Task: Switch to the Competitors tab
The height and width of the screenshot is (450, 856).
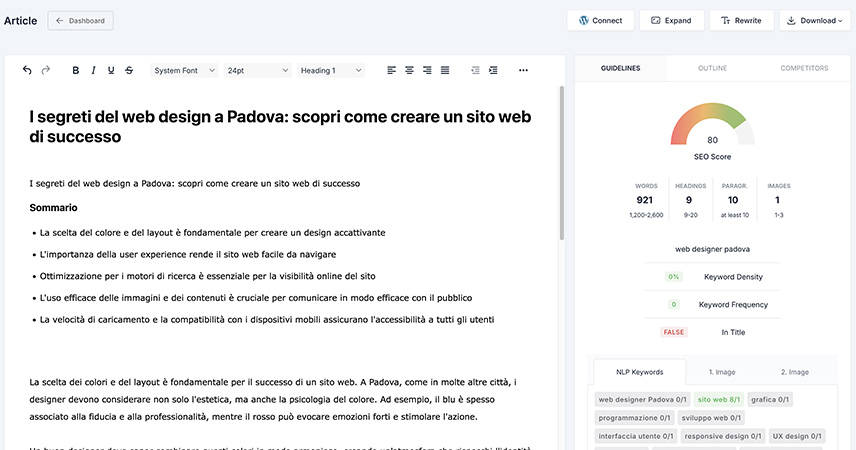Action: point(804,68)
